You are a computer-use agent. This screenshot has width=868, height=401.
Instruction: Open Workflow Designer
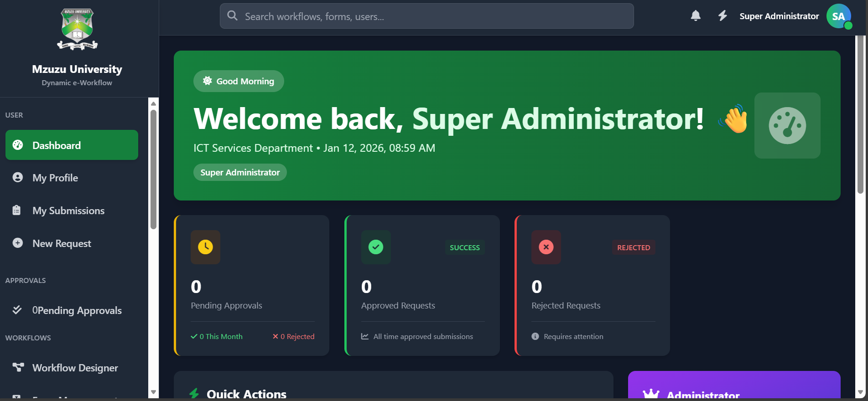coord(72,368)
